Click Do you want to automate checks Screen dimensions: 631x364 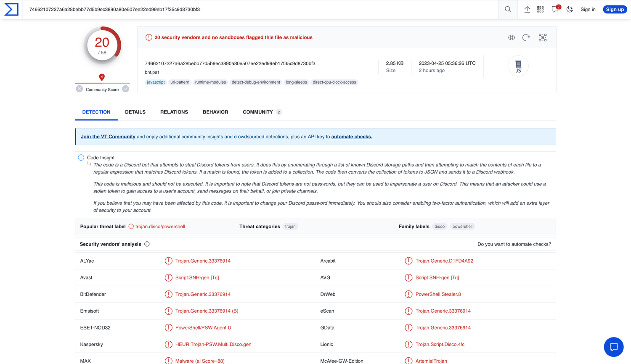(x=514, y=244)
